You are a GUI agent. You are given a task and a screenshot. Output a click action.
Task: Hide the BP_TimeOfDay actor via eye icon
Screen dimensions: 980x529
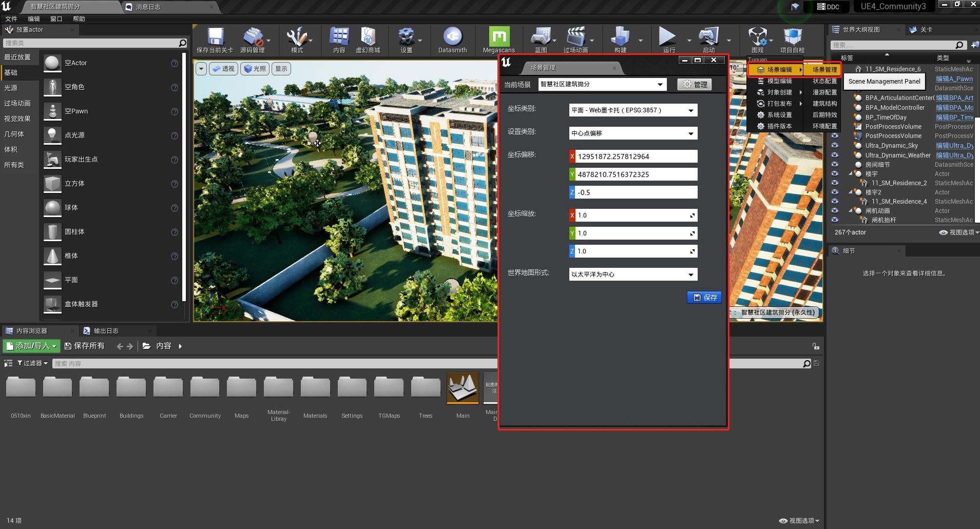click(835, 117)
